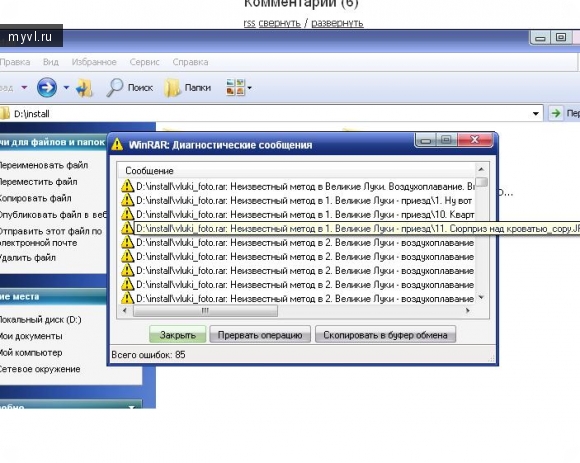Click the Поиск search toolbar button
The image size is (580, 463).
pyautogui.click(x=129, y=88)
